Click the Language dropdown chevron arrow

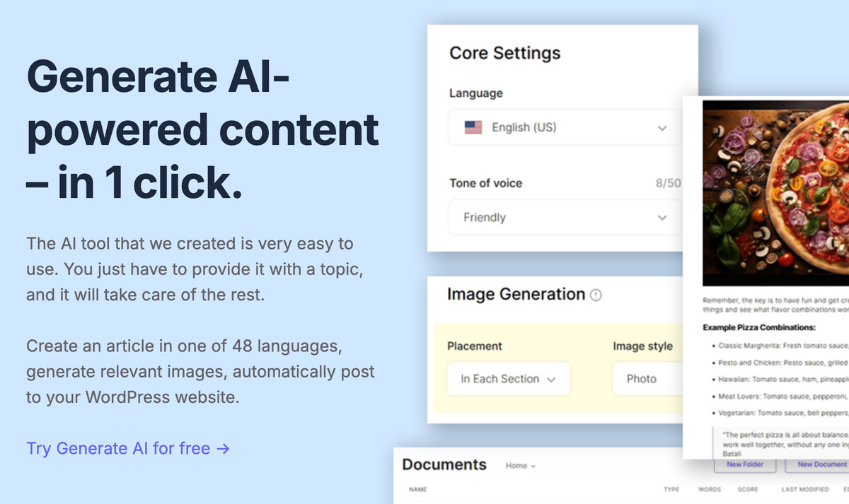tap(662, 128)
